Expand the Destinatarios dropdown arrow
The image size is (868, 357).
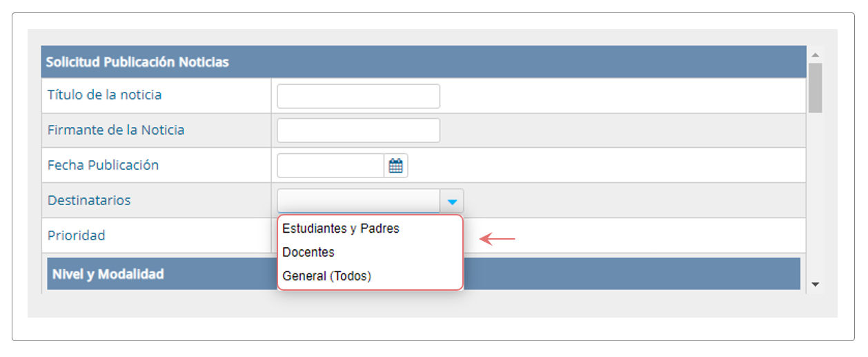tap(452, 201)
